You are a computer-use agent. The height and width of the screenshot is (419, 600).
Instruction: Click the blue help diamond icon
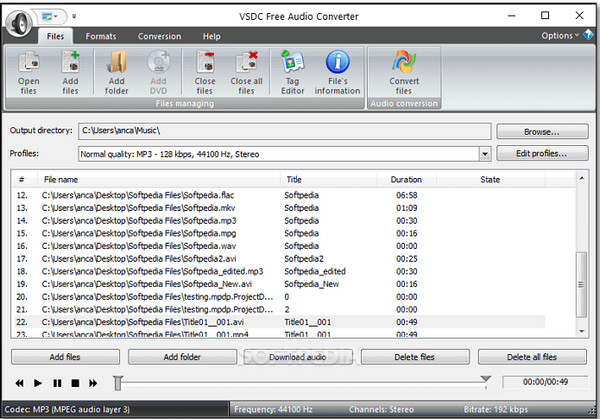coord(588,35)
